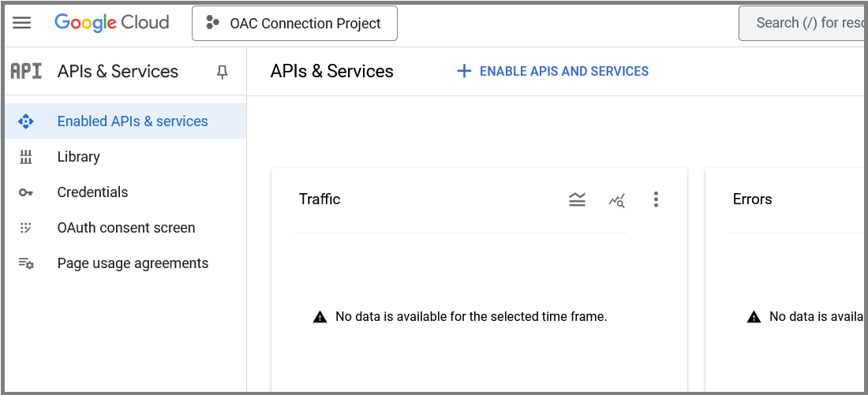Go to Library in the sidebar
This screenshot has height=395, width=868.
79,157
